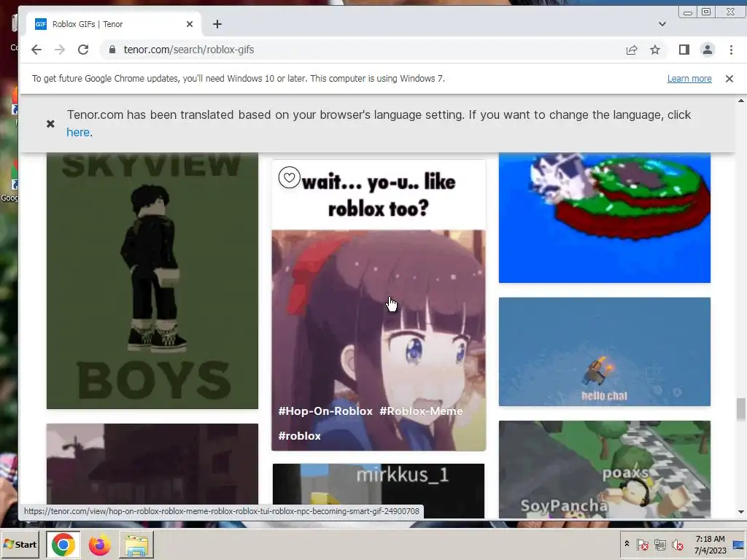This screenshot has width=747, height=560.
Task: Click 'here' to change the language
Action: click(77, 133)
